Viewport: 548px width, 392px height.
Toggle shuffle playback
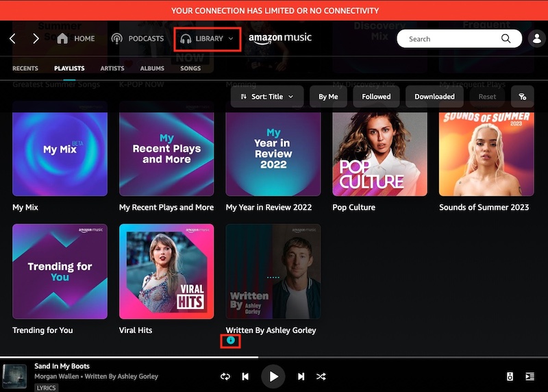coord(321,376)
